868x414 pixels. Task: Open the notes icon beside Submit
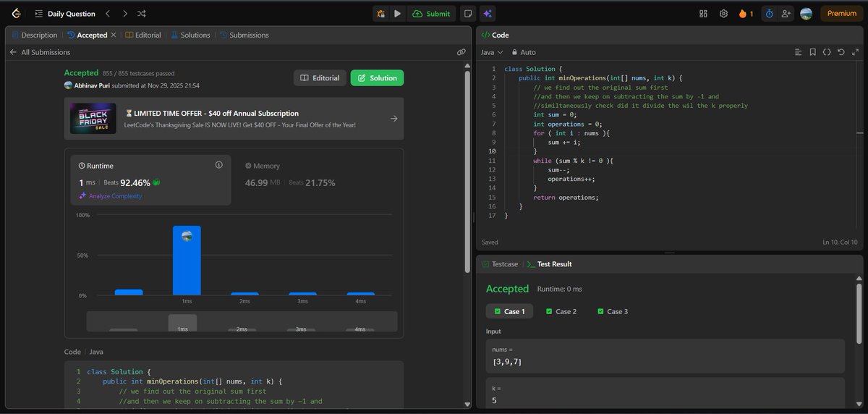[x=468, y=13]
